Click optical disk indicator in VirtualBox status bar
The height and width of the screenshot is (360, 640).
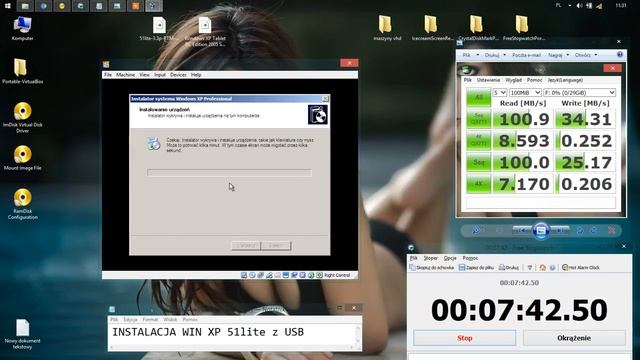[x=252, y=275]
